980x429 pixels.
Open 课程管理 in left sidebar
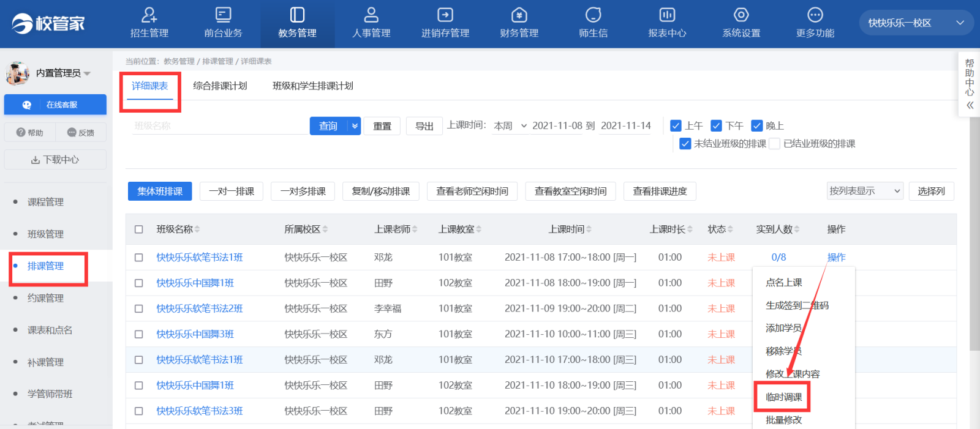tap(45, 202)
